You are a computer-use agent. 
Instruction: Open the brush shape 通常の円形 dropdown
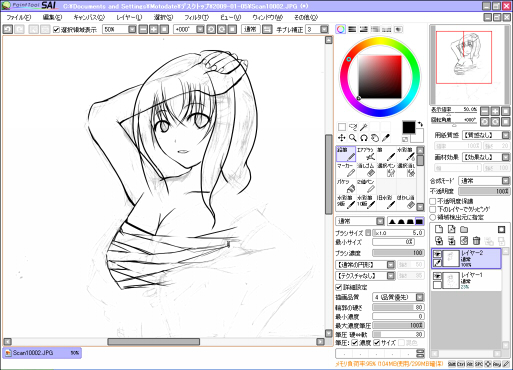point(391,265)
